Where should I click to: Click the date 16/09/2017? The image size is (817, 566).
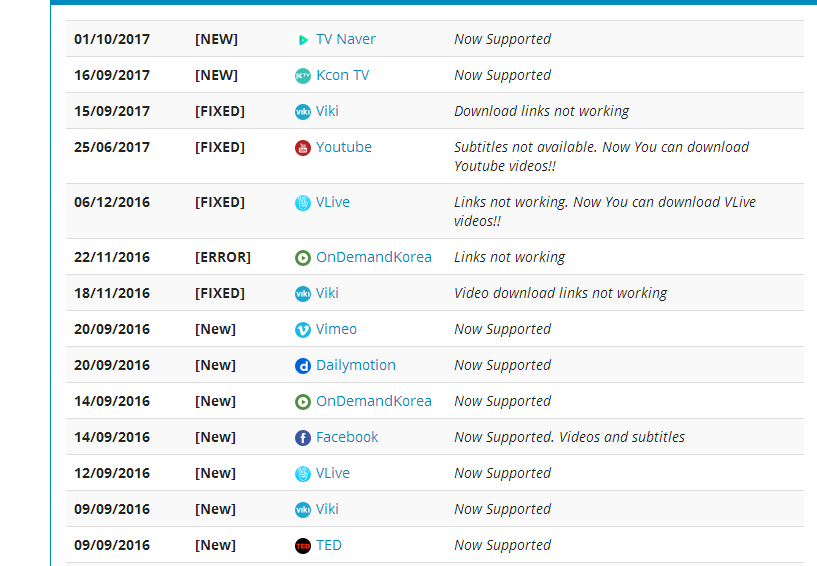pyautogui.click(x=112, y=75)
